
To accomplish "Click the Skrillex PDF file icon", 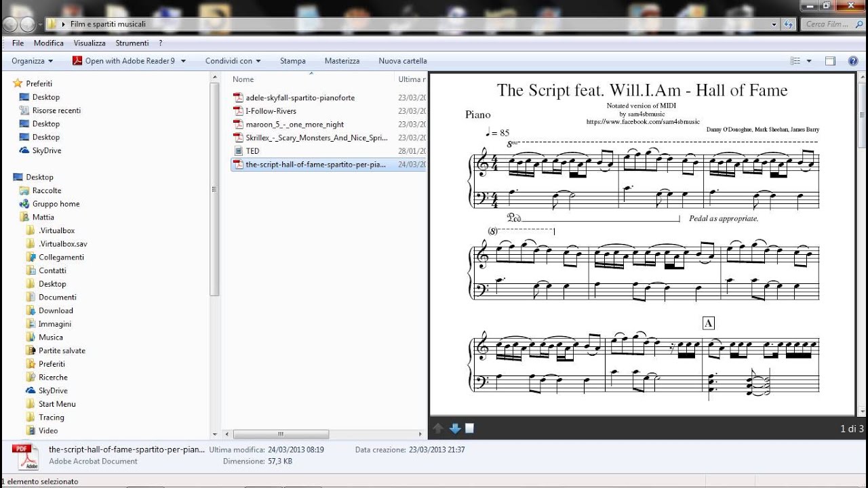I will click(238, 138).
